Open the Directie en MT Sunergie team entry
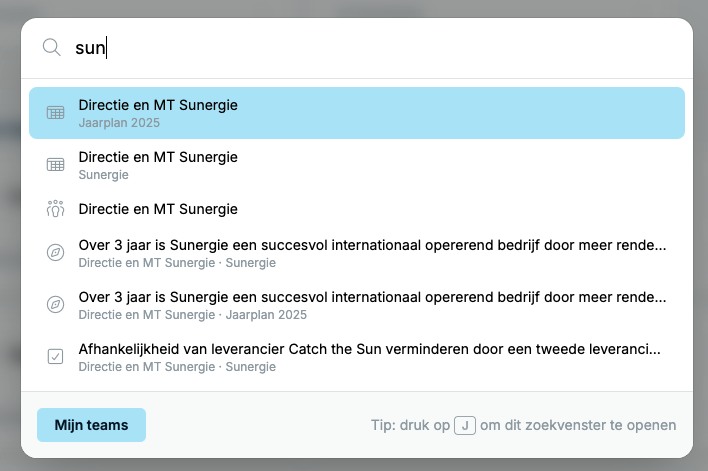Viewport: 708px width, 471px height. (357, 209)
